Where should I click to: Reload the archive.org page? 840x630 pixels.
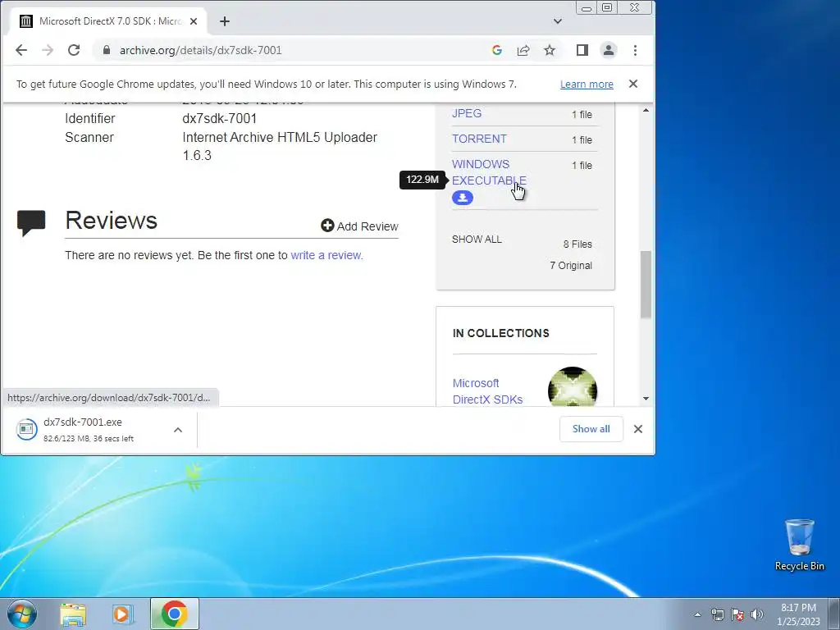tap(74, 50)
